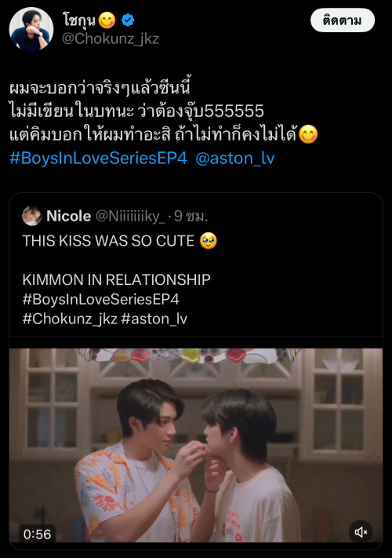
Task: Click the Thai text of the main tweet
Action: [164, 111]
